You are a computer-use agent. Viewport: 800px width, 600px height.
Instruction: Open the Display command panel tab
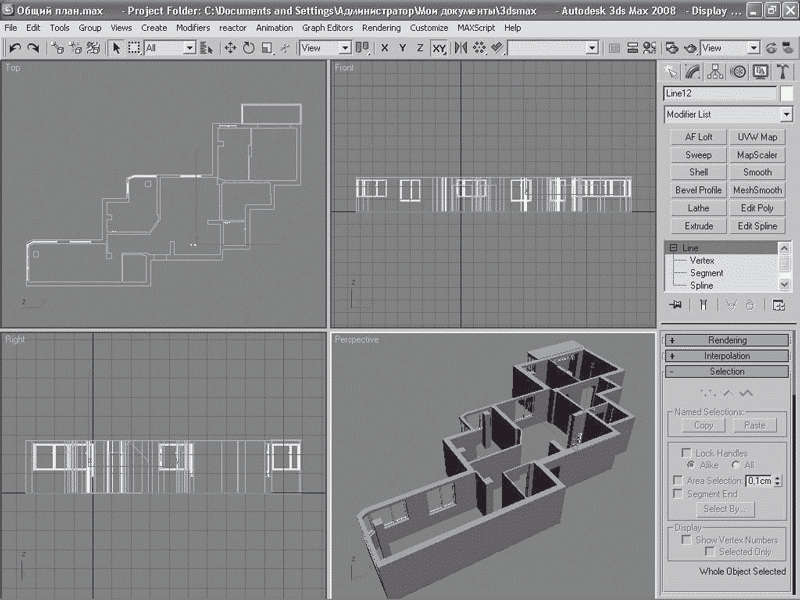click(x=761, y=72)
